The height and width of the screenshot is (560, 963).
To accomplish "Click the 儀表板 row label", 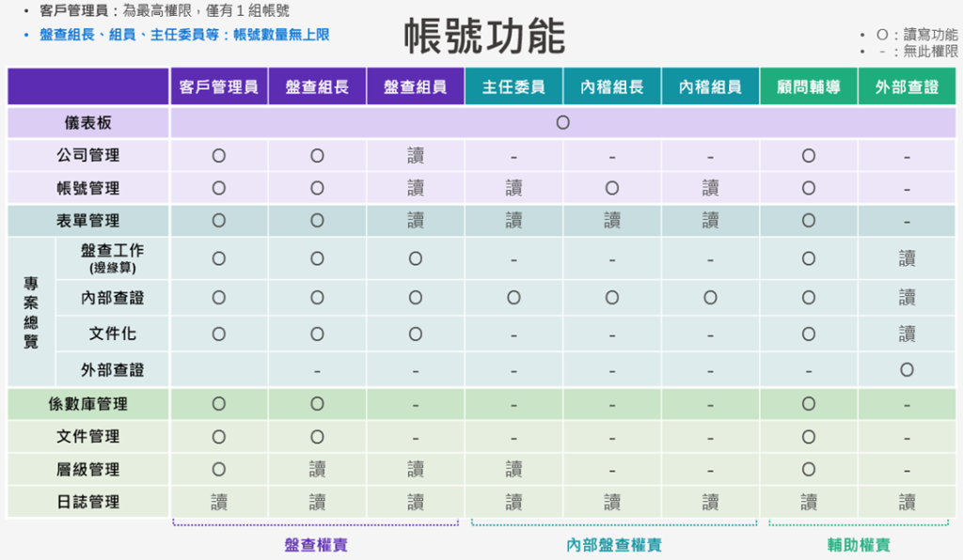I will tap(87, 123).
